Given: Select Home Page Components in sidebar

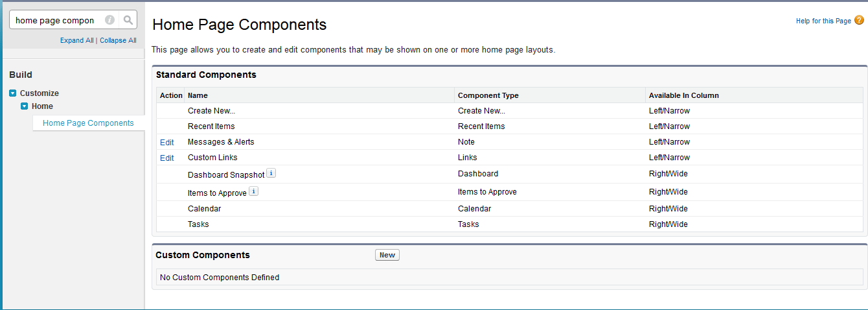Looking at the screenshot, I should point(88,123).
